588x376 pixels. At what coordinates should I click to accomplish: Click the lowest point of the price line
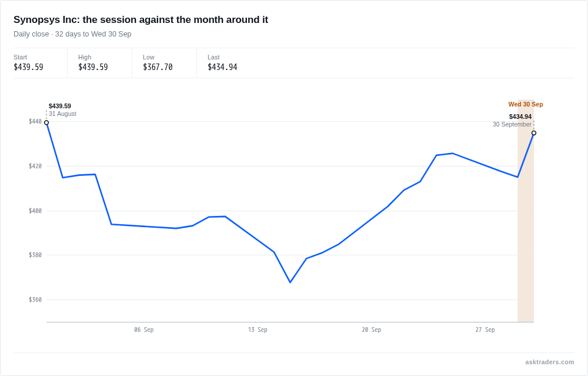(290, 282)
